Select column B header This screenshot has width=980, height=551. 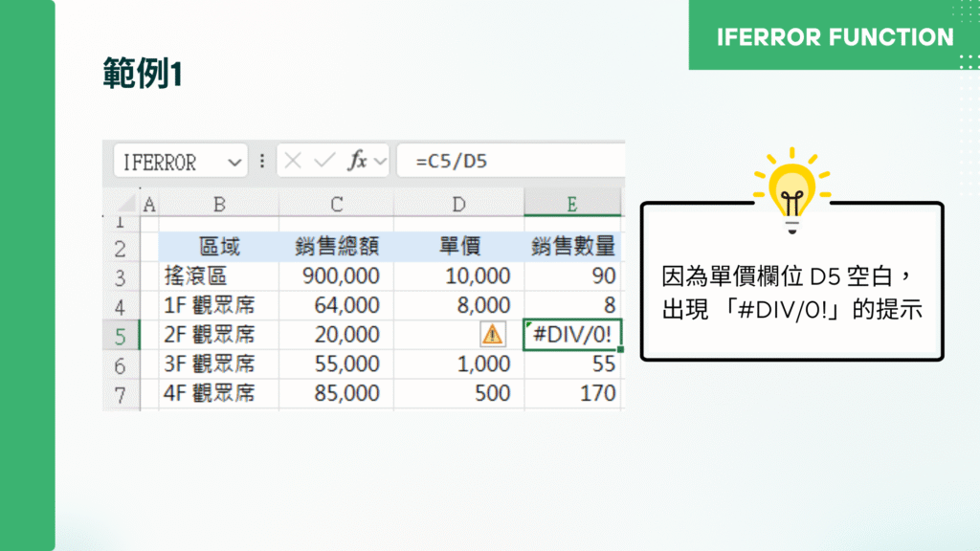219,204
